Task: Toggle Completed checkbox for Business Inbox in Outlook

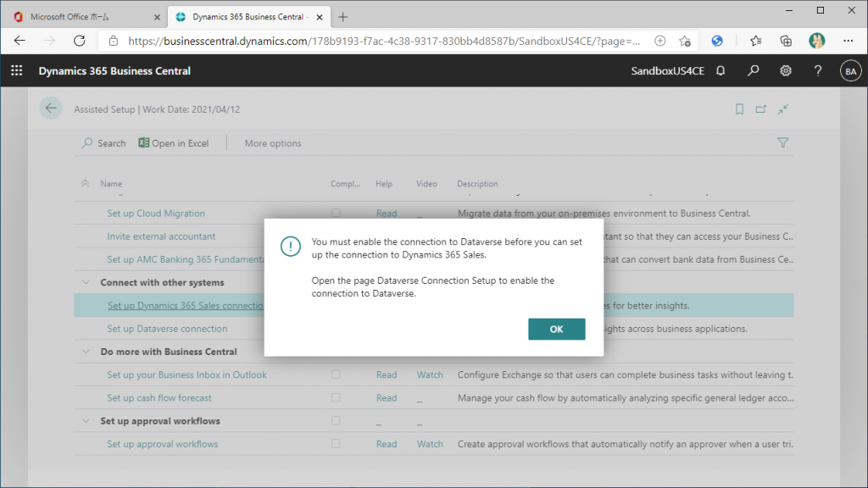Action: (336, 374)
